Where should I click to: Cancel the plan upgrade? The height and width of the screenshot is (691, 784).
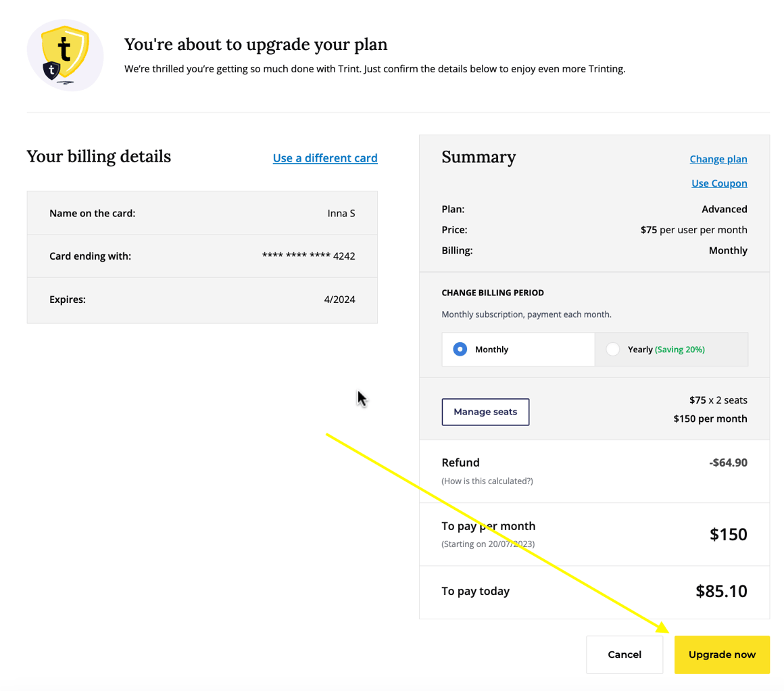pyautogui.click(x=624, y=654)
